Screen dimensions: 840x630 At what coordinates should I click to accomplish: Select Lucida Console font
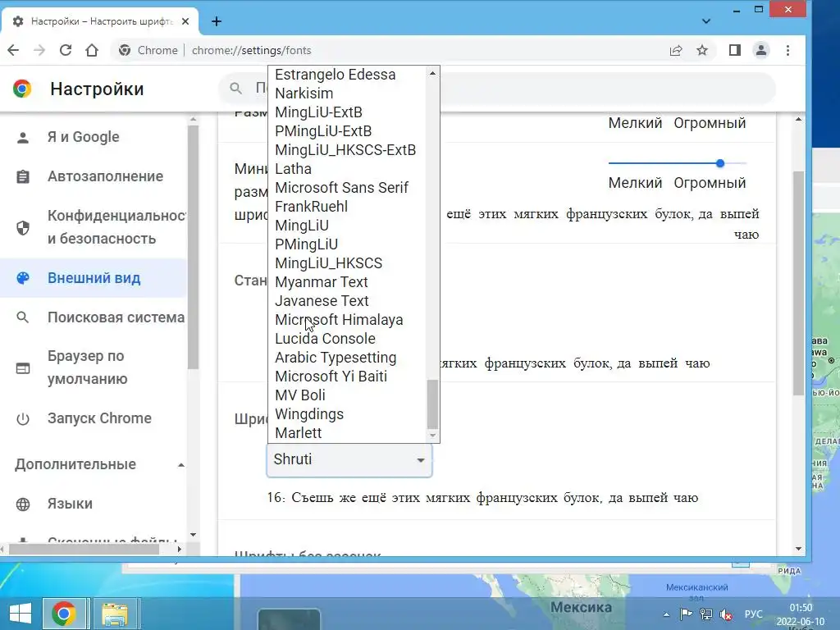(347, 339)
